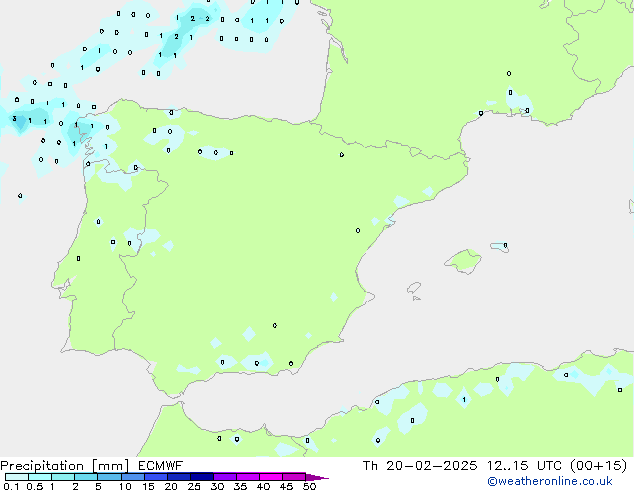Select the 10 mm blue legend swatch
634x490 pixels.
[x=132, y=477]
